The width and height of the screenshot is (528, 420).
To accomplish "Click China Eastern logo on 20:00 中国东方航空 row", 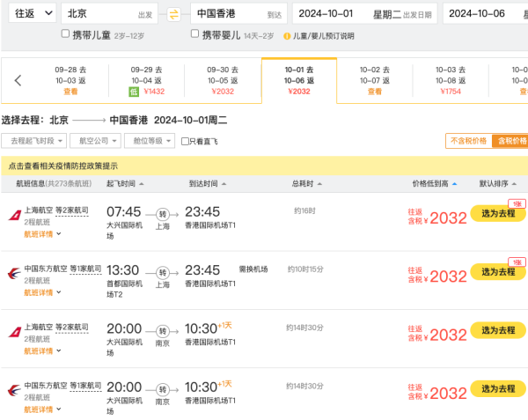I will (x=14, y=390).
